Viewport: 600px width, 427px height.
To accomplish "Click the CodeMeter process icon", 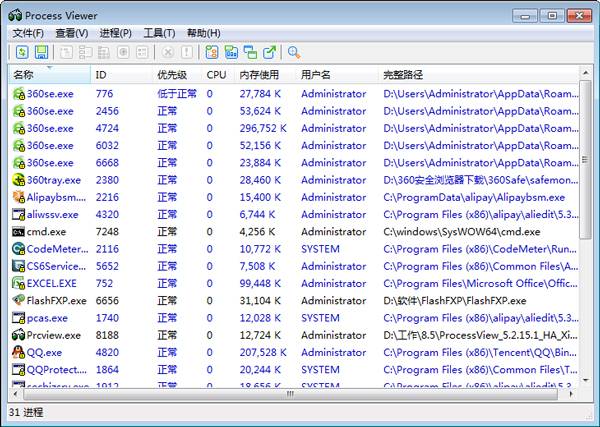I will click(x=18, y=249).
